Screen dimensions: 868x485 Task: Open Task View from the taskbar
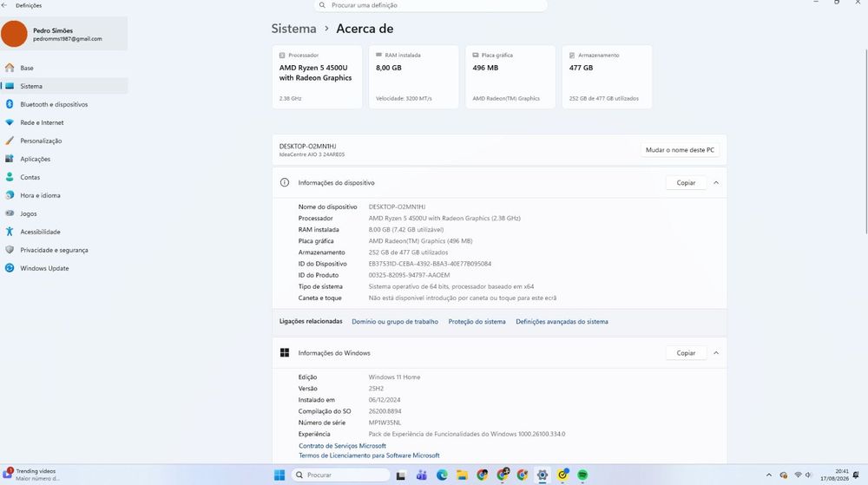(401, 475)
